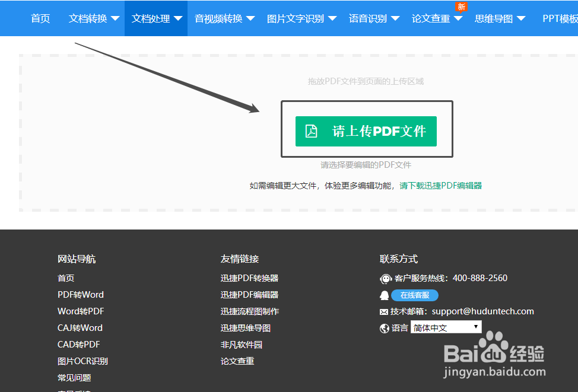578x392 pixels.
Task: Click the envelope icon beside 技术邮箱
Action: pyautogui.click(x=384, y=312)
